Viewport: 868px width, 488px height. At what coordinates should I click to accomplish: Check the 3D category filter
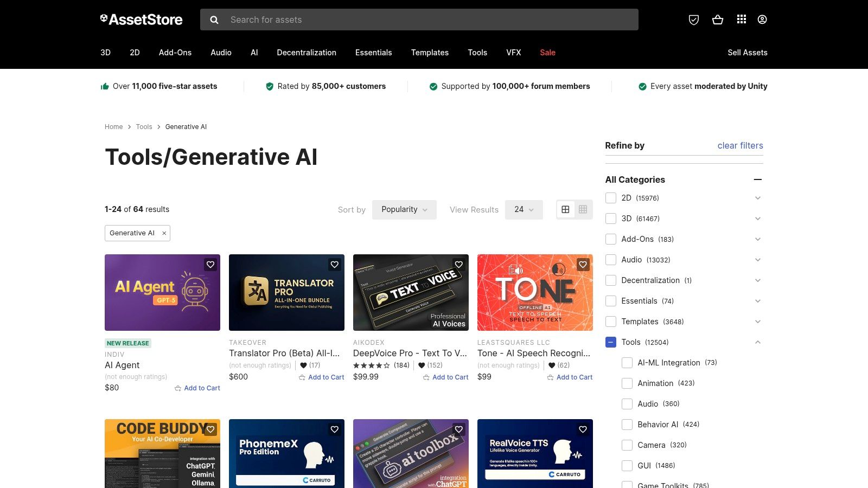pyautogui.click(x=611, y=219)
